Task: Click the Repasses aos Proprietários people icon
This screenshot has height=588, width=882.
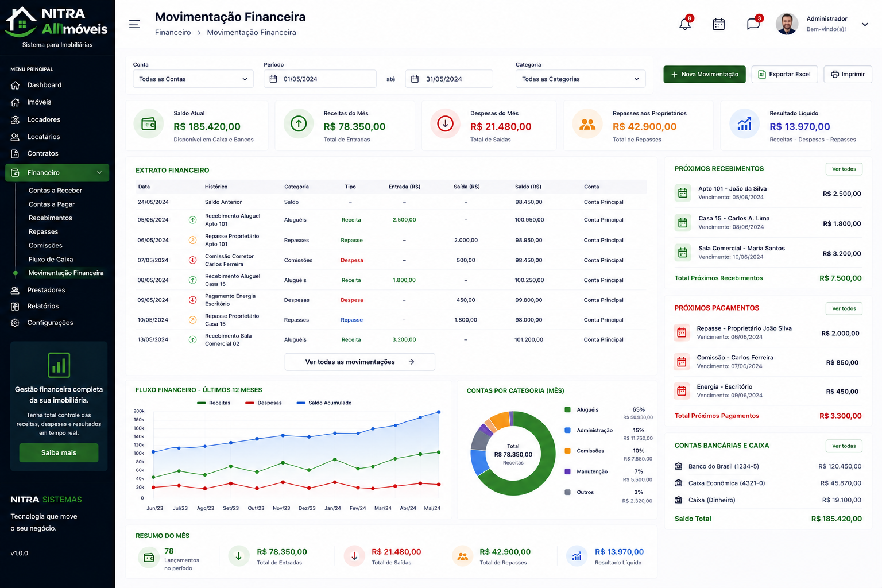Action: (587, 123)
